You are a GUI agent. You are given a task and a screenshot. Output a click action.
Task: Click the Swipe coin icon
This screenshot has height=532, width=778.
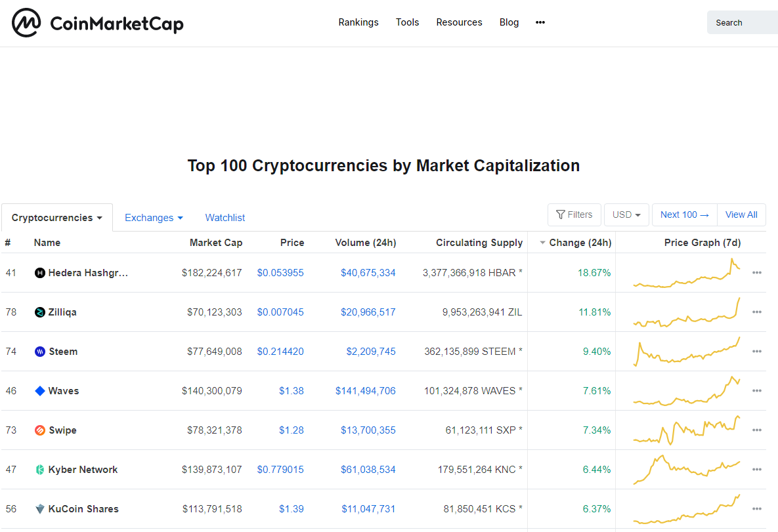[x=39, y=430]
